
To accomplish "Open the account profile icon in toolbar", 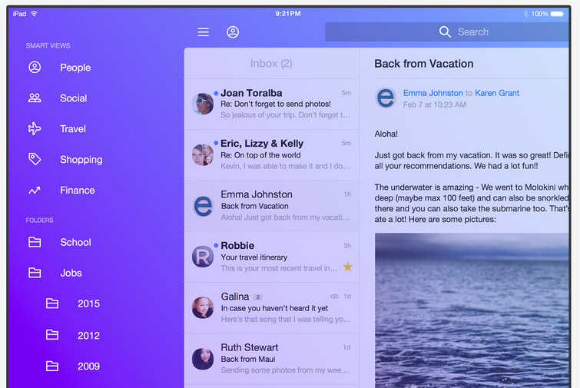I will pos(233,32).
